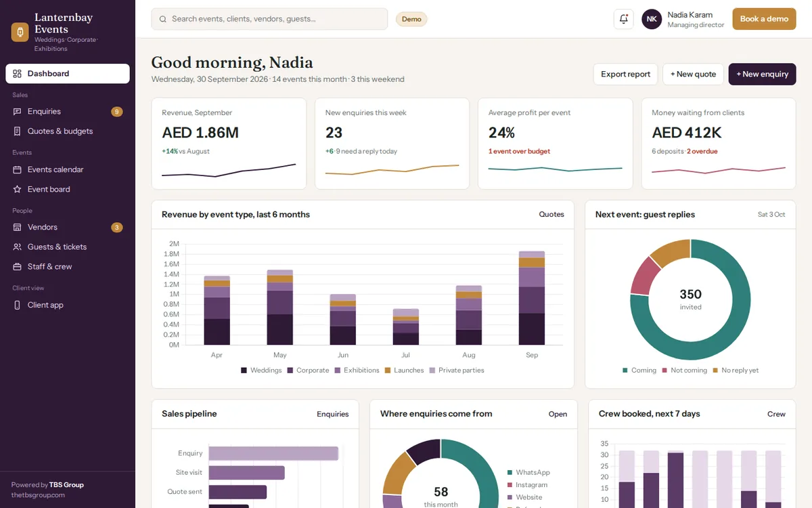Click the Guests & tickets people icon
Image resolution: width=812 pixels, height=508 pixels.
pyautogui.click(x=18, y=247)
